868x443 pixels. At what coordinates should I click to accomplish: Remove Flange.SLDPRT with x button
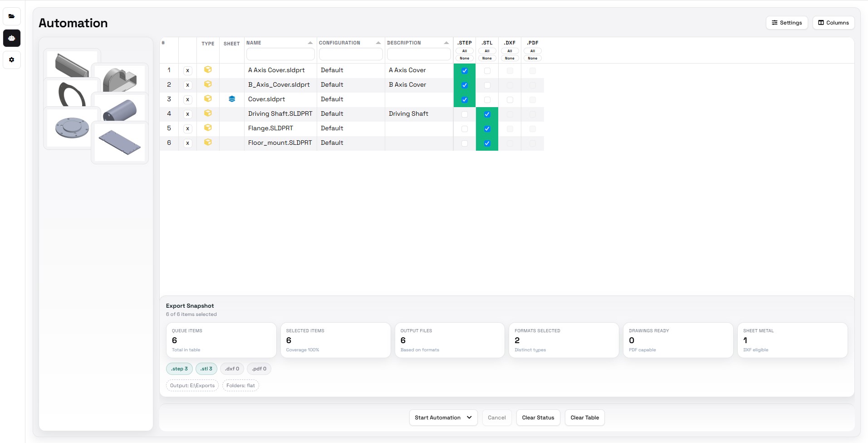pos(187,129)
